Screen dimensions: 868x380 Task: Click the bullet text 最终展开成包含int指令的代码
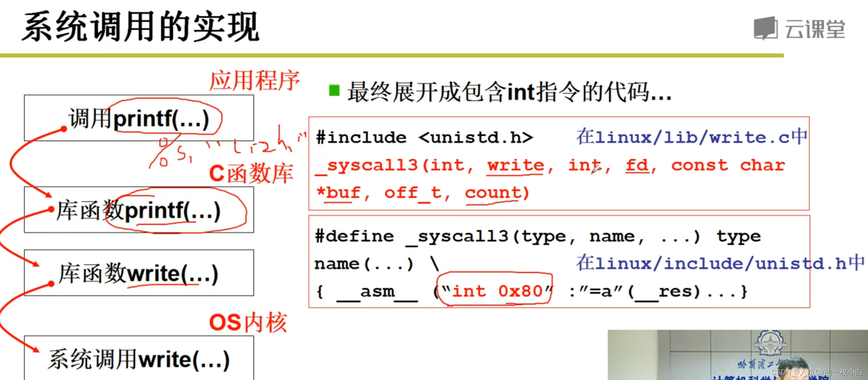tap(509, 92)
